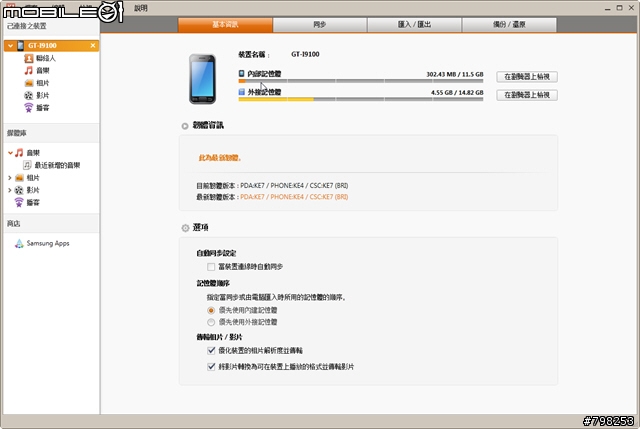Open 相片 photos icon under GT-I9100 device
This screenshot has height=429, width=640.
tap(29, 83)
